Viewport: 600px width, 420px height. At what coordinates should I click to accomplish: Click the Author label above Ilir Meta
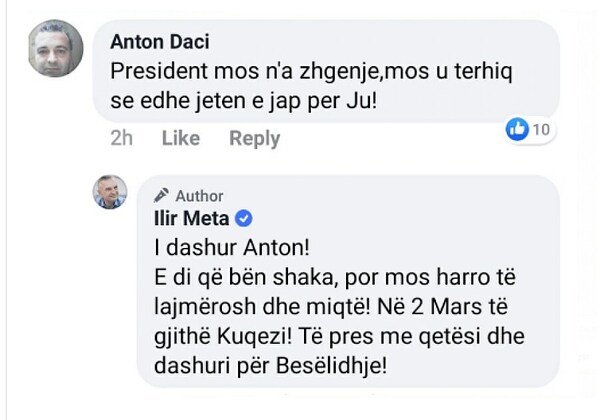199,196
